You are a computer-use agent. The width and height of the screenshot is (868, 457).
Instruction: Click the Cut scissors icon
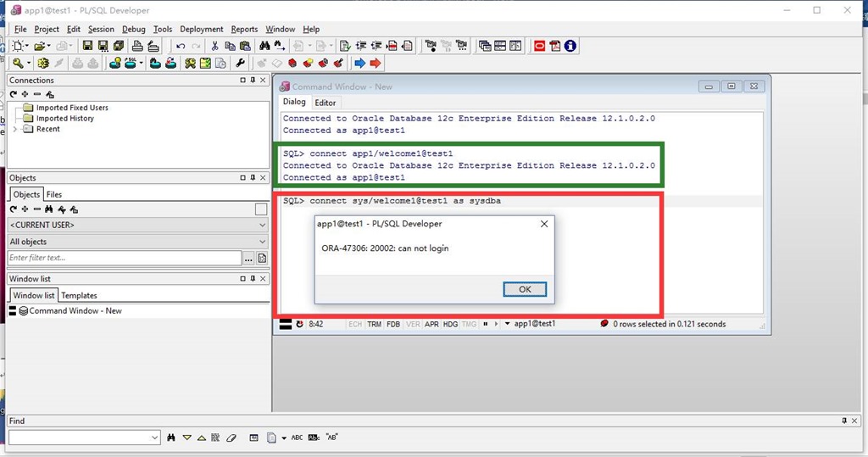click(214, 46)
